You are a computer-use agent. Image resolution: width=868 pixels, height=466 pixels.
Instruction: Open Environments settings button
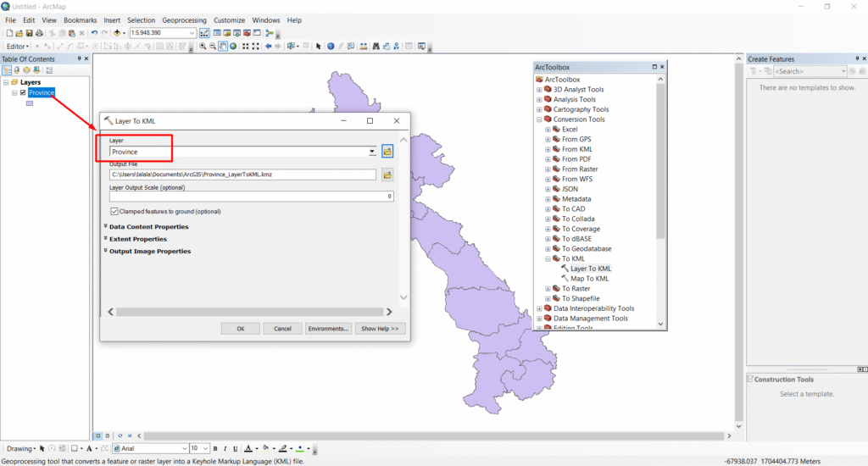point(328,329)
